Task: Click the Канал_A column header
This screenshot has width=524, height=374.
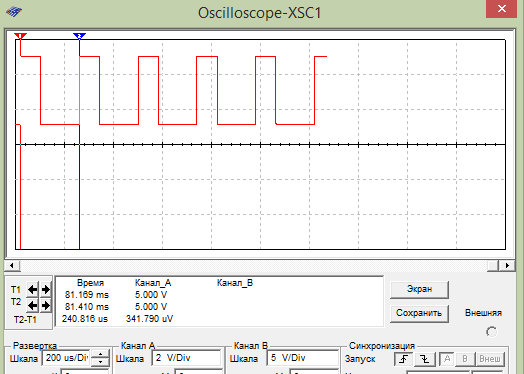Action: coord(153,283)
